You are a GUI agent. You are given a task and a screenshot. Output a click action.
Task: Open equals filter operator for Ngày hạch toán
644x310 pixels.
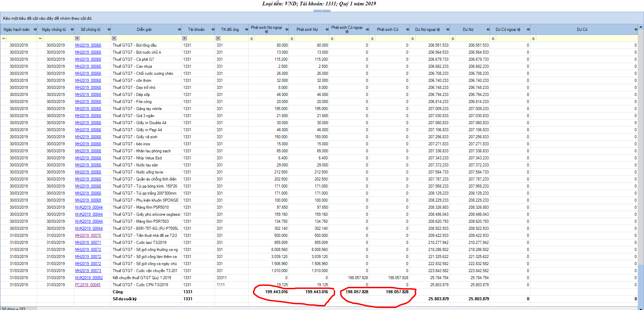(x=4, y=38)
